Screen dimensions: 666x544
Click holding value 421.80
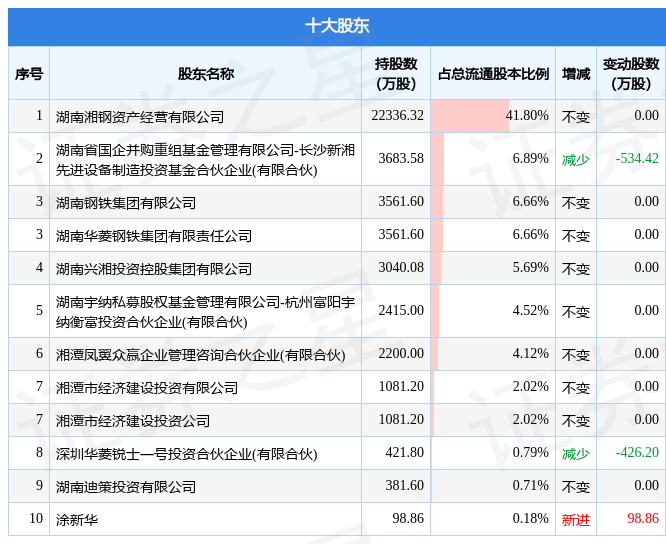(404, 453)
